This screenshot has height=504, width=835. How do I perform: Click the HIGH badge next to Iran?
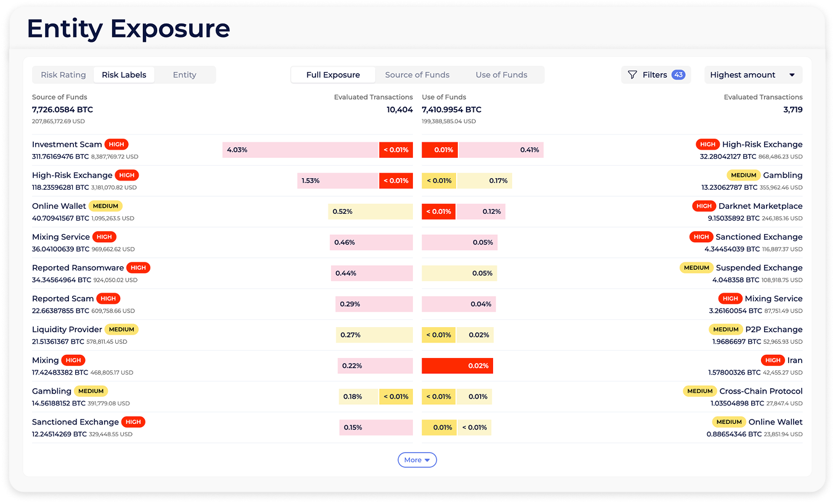pos(773,360)
